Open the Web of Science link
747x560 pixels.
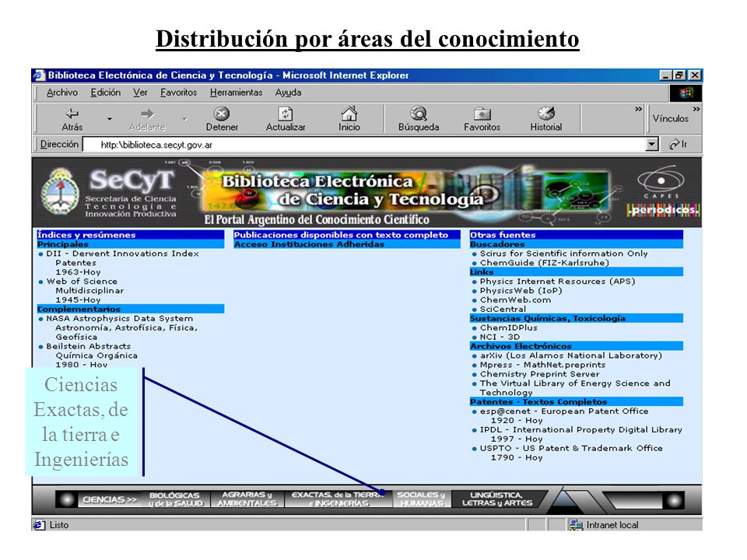pyautogui.click(x=82, y=282)
